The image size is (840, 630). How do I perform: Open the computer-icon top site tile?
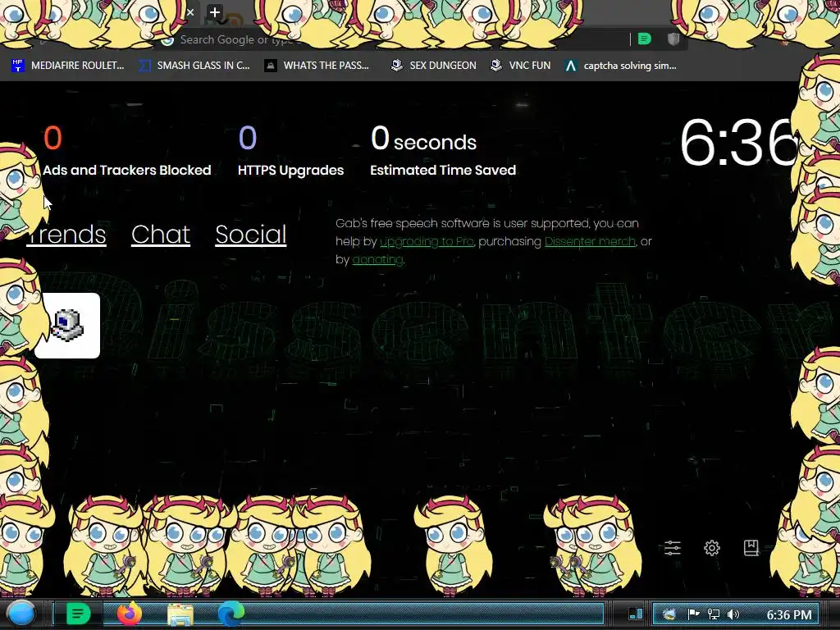[x=67, y=326]
